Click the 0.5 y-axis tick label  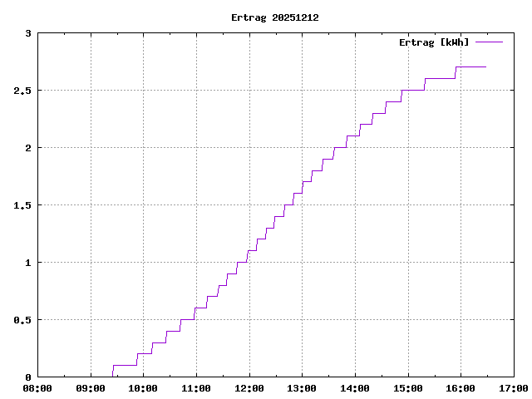[22, 320]
